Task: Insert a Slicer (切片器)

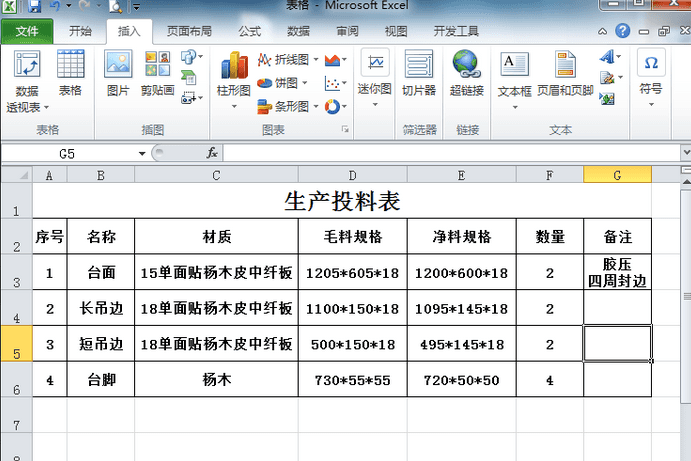Action: click(x=419, y=73)
